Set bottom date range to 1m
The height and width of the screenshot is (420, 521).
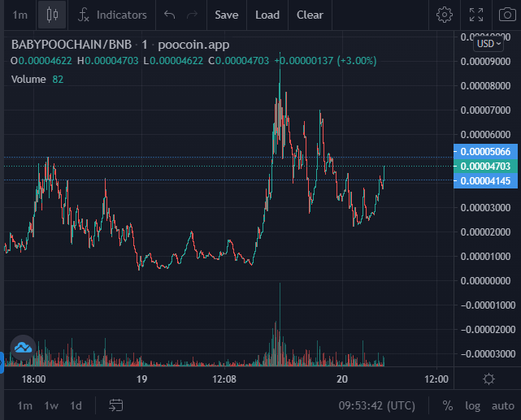tap(24, 405)
